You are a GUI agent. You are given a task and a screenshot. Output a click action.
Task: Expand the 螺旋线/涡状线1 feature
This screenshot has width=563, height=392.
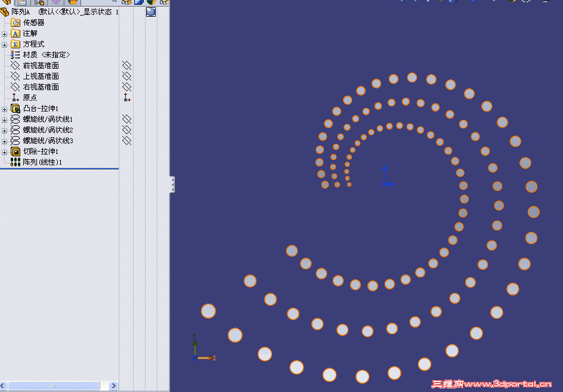(x=4, y=120)
